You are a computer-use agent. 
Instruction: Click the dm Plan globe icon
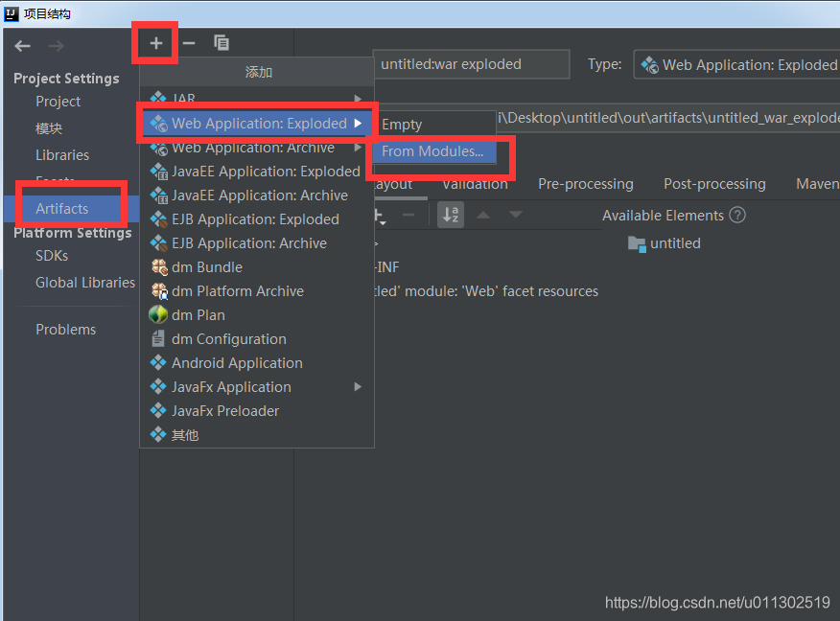pyautogui.click(x=158, y=314)
